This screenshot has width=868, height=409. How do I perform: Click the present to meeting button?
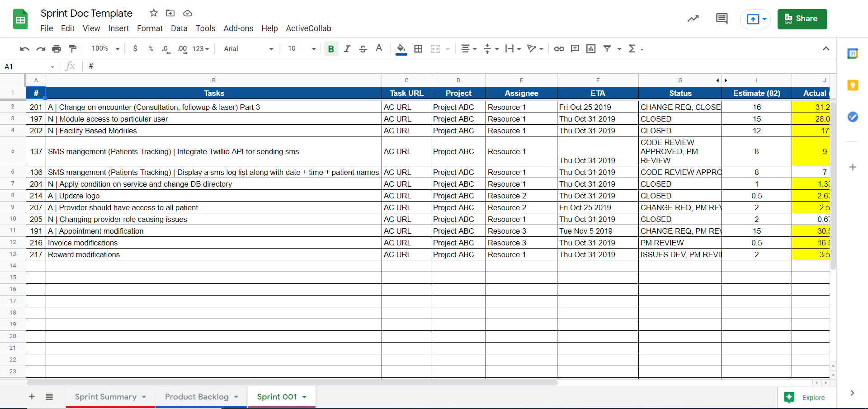point(755,19)
